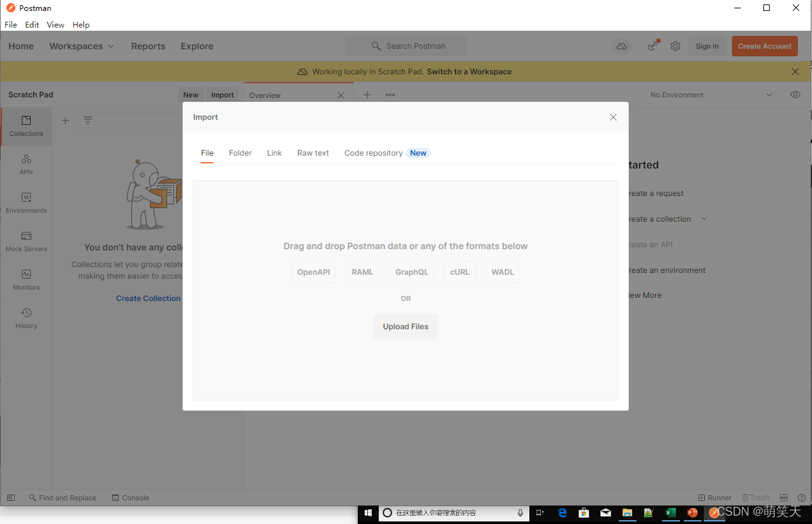This screenshot has height=524, width=812.
Task: Open the History sidebar panel
Action: (x=26, y=318)
